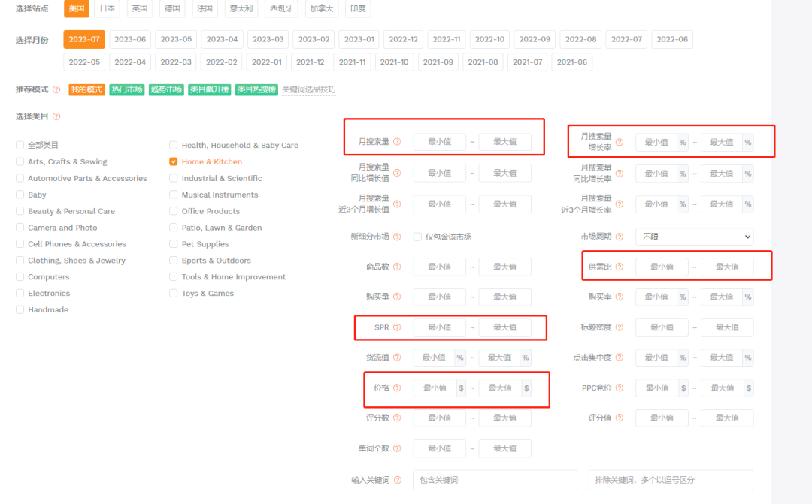Open help icon next to 推荐模式
The width and height of the screenshot is (812, 504).
[56, 89]
